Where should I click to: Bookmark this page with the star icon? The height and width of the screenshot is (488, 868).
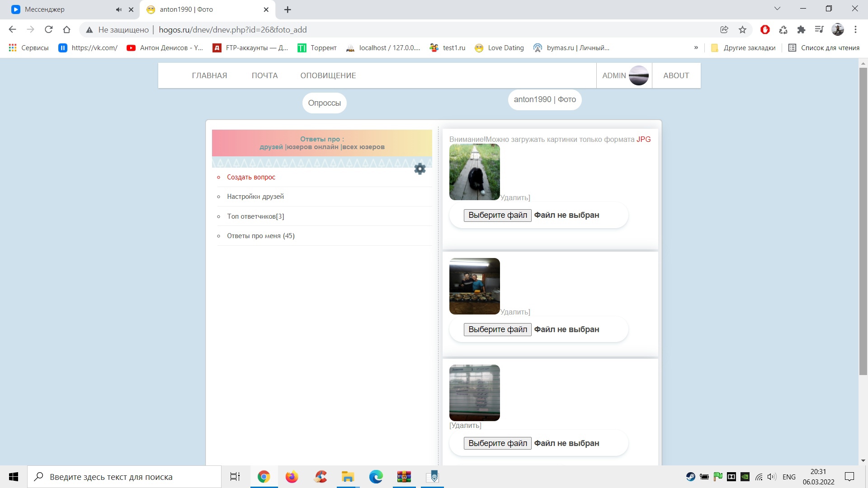[x=742, y=30]
